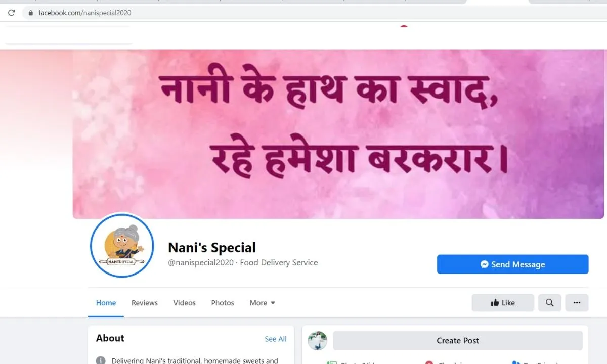Click the user avatar beside Create Post
This screenshot has width=607, height=364.
[318, 341]
